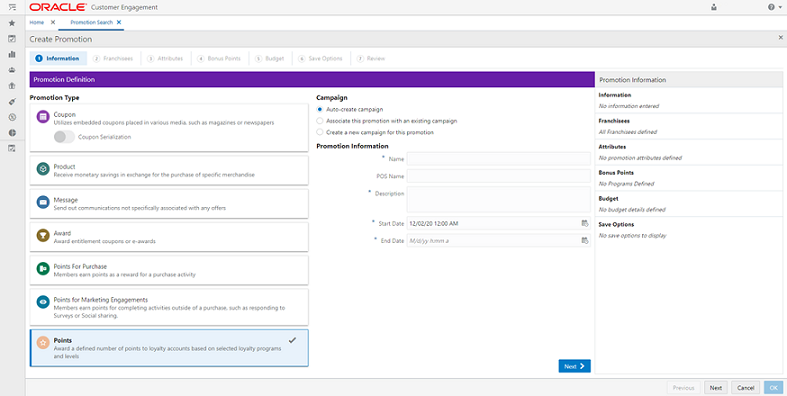Toggle the Coupon Serialization switch
The width and height of the screenshot is (787, 396).
tap(64, 137)
